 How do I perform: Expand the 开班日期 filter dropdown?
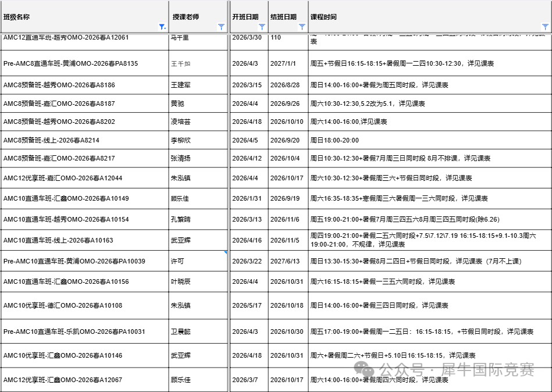tap(262, 27)
